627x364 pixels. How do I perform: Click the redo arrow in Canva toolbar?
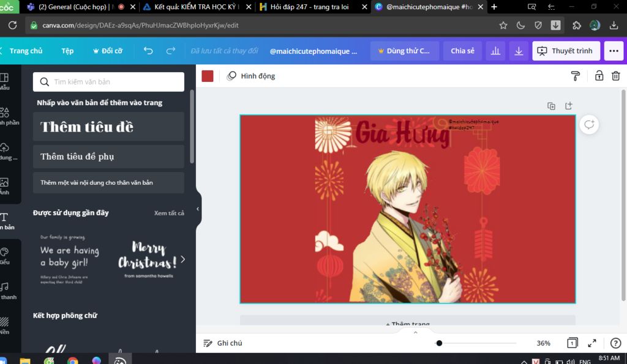171,51
